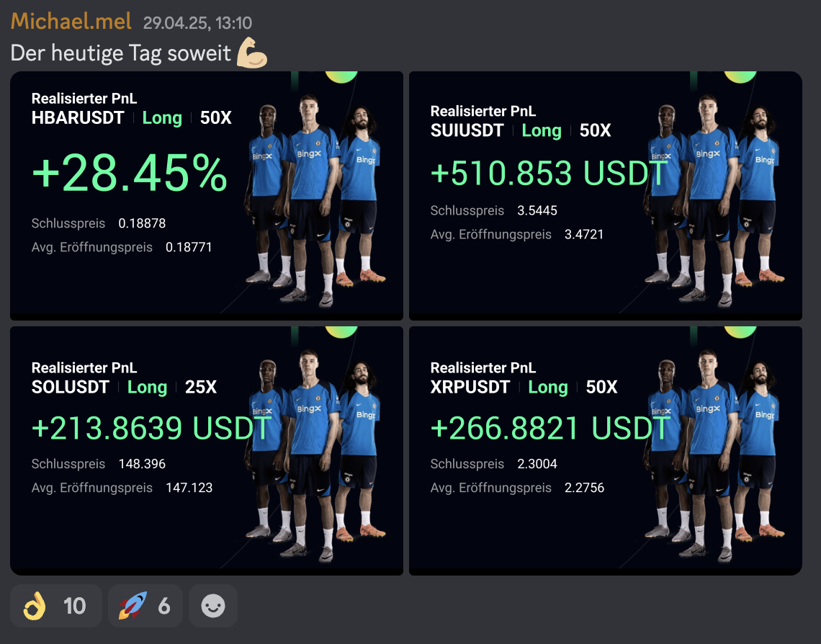Viewport: 821px width, 644px height.
Task: Click the message timestamp 29.04.25, 13:10
Action: [197, 23]
